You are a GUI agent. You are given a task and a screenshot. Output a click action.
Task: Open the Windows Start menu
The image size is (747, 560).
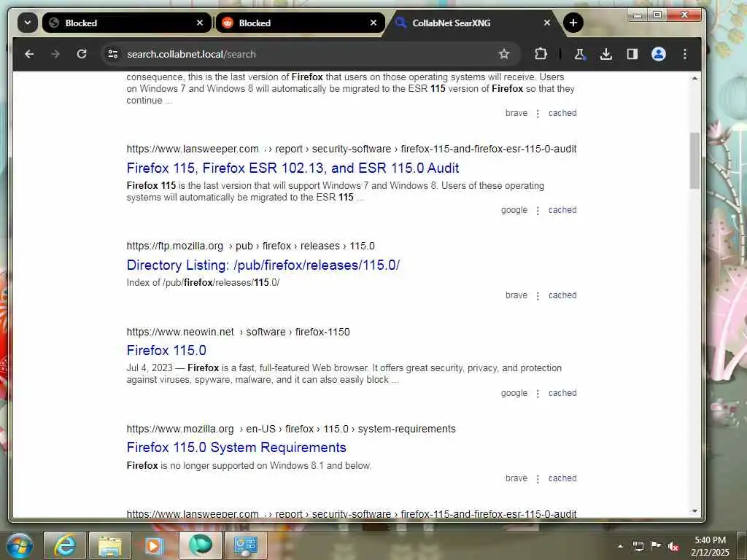[19, 545]
